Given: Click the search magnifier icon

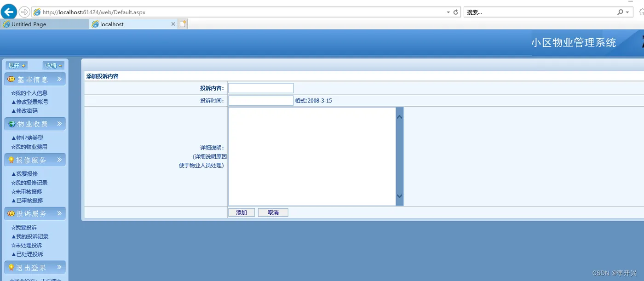Looking at the screenshot, I should pyautogui.click(x=621, y=12).
